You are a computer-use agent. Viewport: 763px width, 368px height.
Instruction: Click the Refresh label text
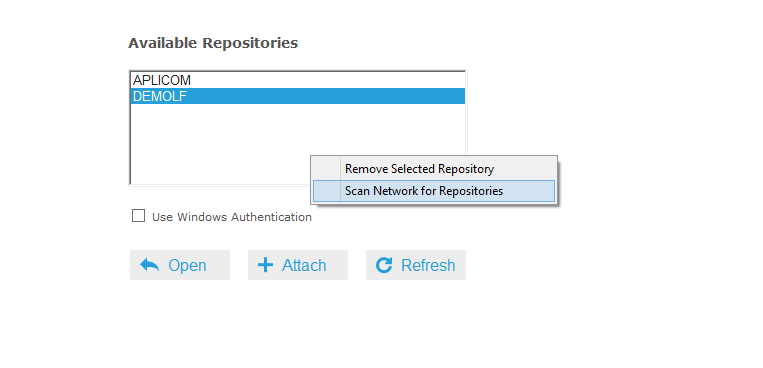[x=428, y=265]
